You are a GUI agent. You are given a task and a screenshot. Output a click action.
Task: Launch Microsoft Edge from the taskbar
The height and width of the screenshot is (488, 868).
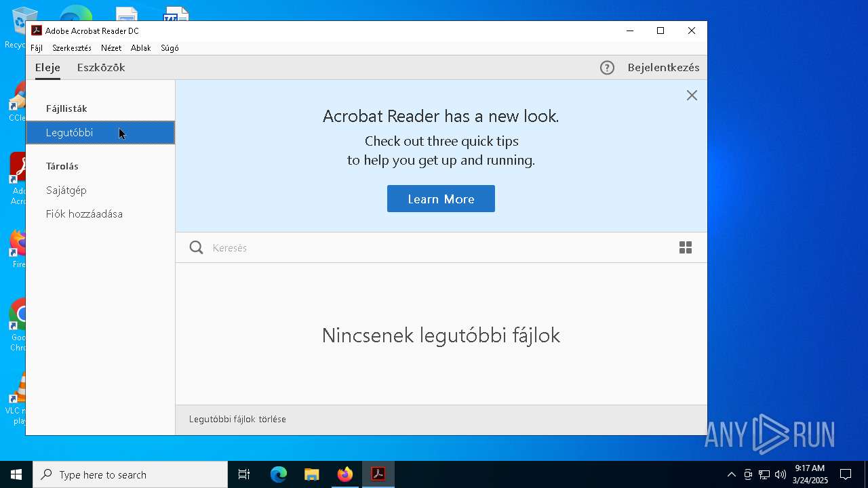coord(278,474)
